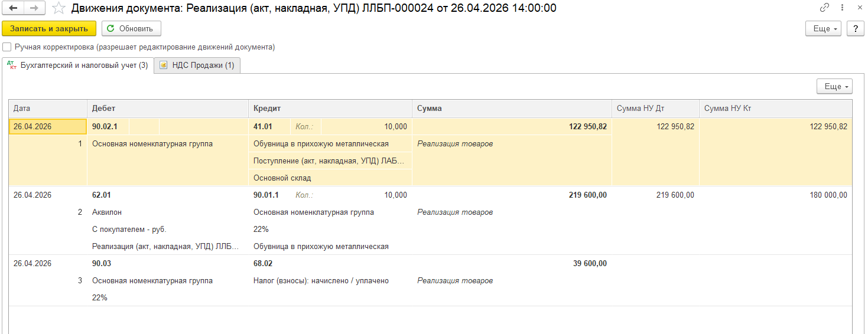The height and width of the screenshot is (334, 868).
Task: Click the Обновить button
Action: point(131,28)
